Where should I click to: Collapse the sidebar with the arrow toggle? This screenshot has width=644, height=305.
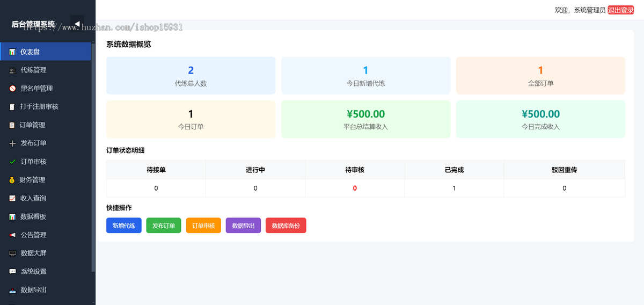77,24
